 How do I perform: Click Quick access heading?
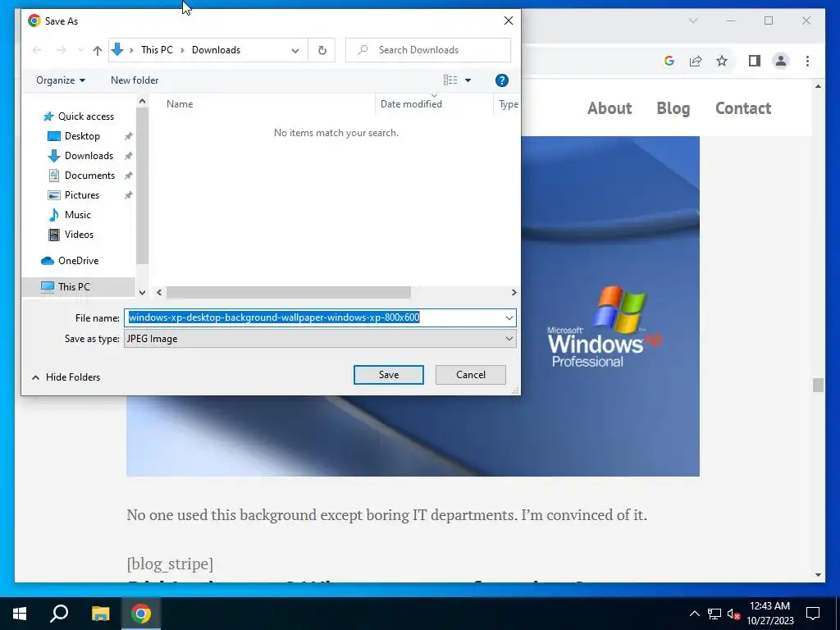pyautogui.click(x=85, y=116)
